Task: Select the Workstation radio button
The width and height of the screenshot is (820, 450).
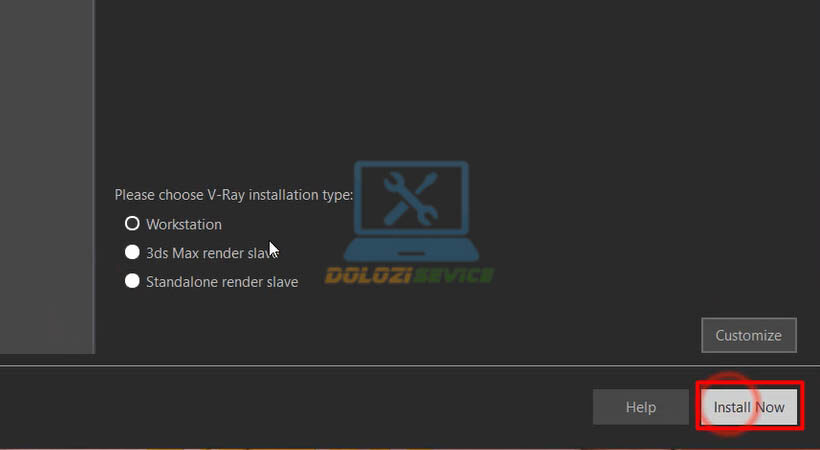Action: [132, 224]
